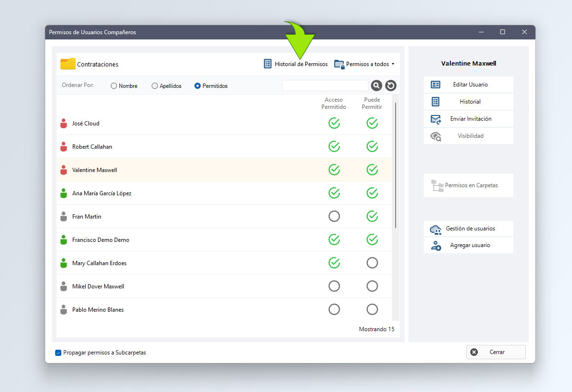The image size is (572, 392).
Task: Enable Puede Permitir for Mary Callahan Erdoes
Action: click(x=372, y=263)
